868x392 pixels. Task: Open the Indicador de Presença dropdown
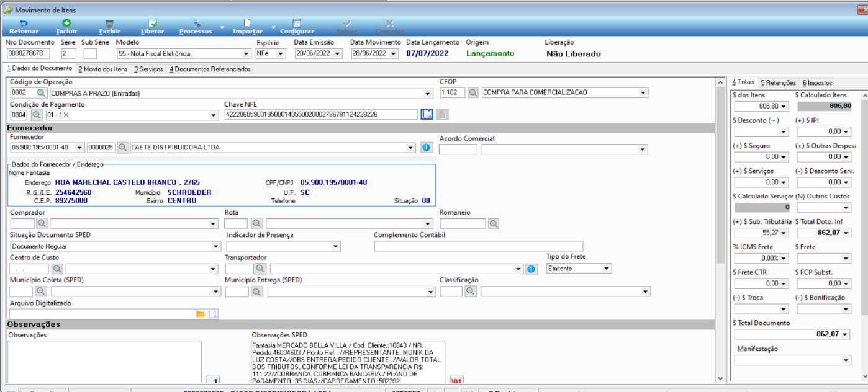[335, 246]
